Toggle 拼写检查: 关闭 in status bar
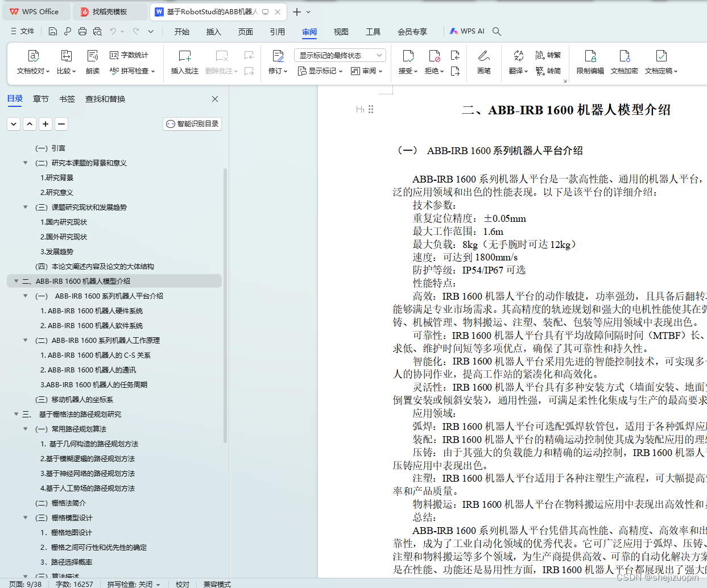Screen dimensions: 707x588 pos(134,584)
